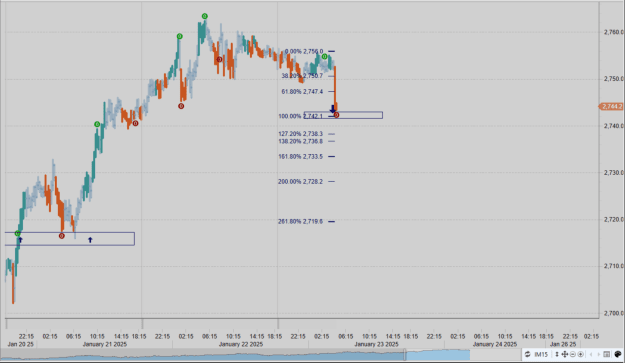Viewport: 625px width, 363px height.
Task: Click the 127.20% 2,738.3 Fibonacci label
Action: [x=301, y=134]
